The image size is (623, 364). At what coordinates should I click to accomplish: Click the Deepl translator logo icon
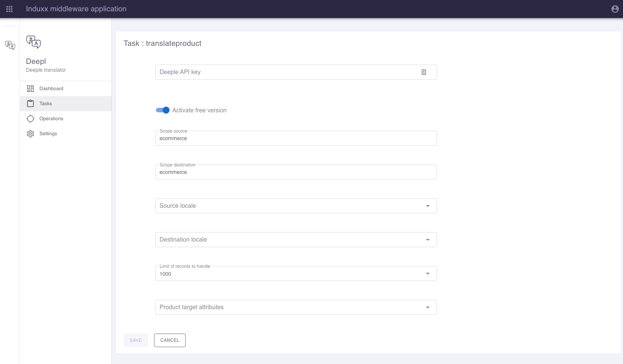tap(33, 42)
